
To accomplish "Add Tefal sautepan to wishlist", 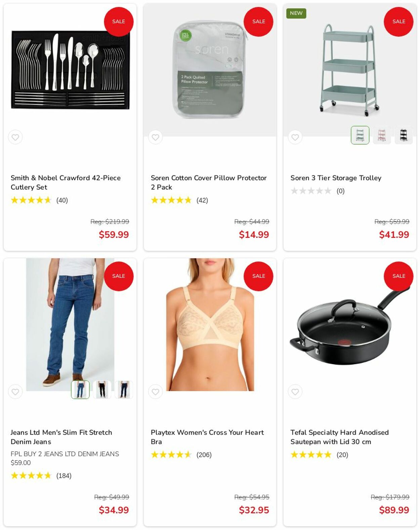I will click(295, 392).
